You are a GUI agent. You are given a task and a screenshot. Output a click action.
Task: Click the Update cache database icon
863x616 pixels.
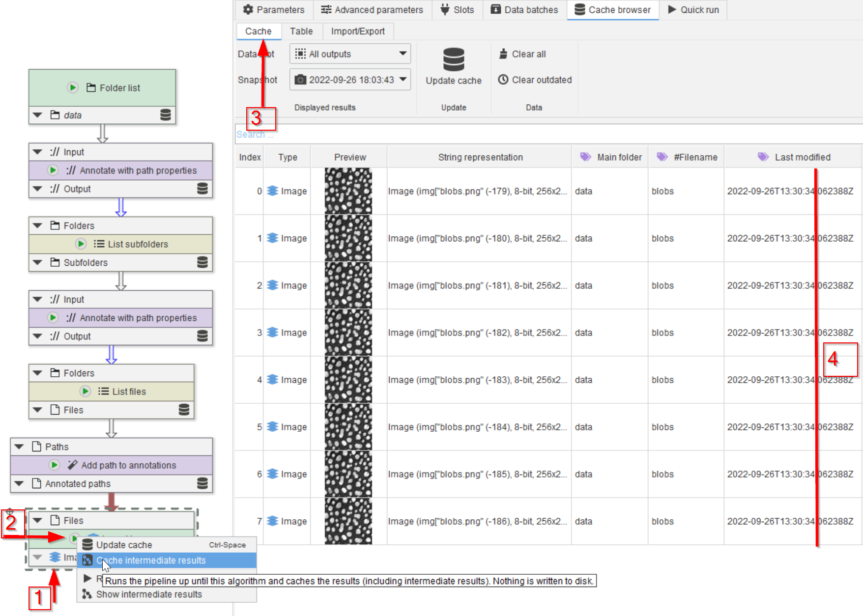(x=453, y=60)
